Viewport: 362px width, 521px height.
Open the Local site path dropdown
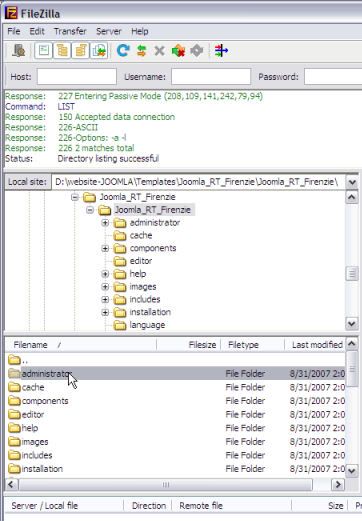352,182
